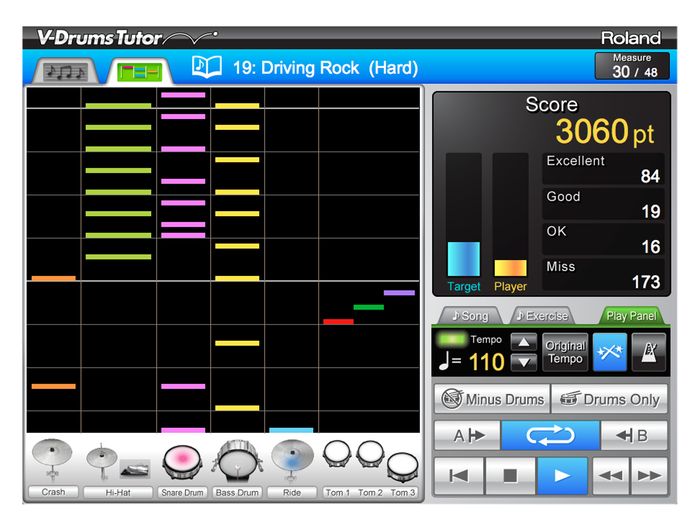Viewport: 700px width, 531px height.
Task: Open the song book icon
Action: click(207, 67)
